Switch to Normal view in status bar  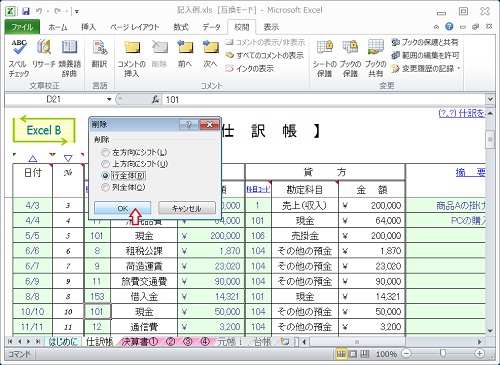click(x=341, y=354)
